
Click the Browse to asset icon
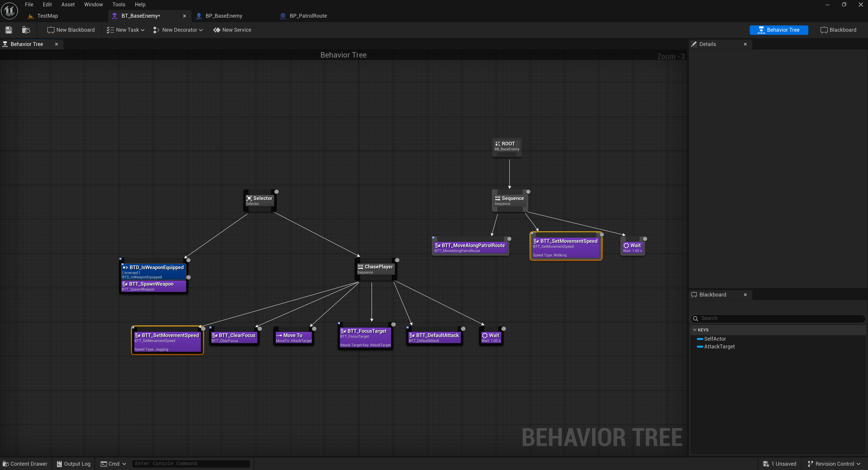pos(26,30)
